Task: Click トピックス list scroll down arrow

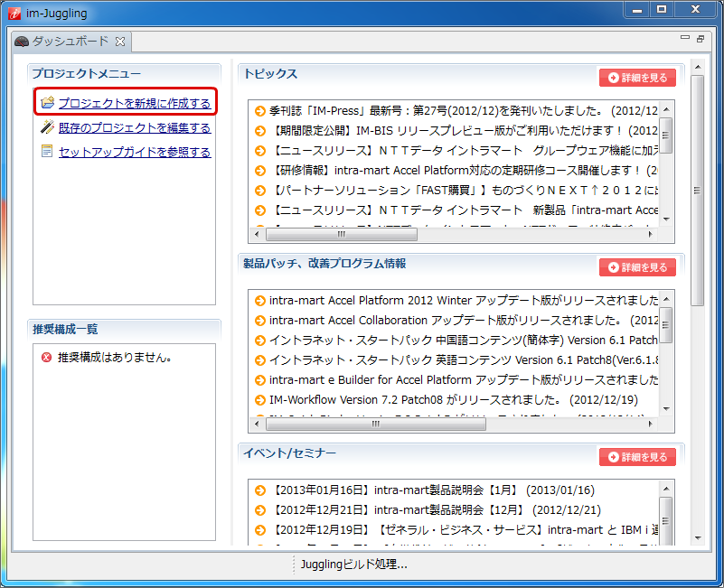Action: pos(666,219)
